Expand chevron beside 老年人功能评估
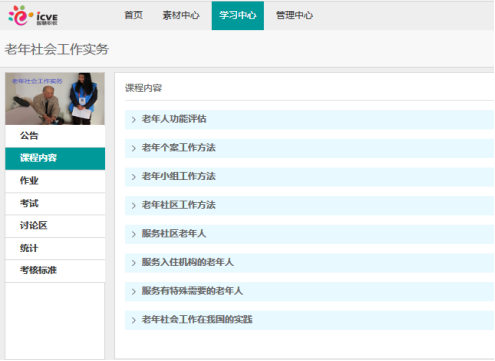 (x=134, y=119)
